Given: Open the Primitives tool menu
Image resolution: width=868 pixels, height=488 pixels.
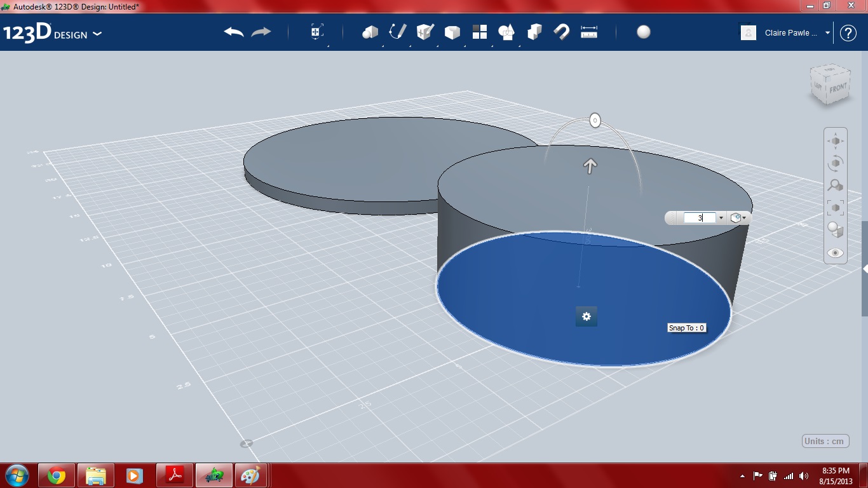Looking at the screenshot, I should [370, 32].
